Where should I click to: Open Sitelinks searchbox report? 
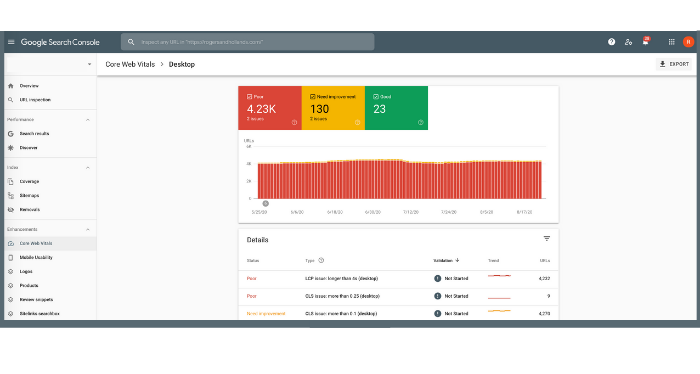[x=39, y=313]
